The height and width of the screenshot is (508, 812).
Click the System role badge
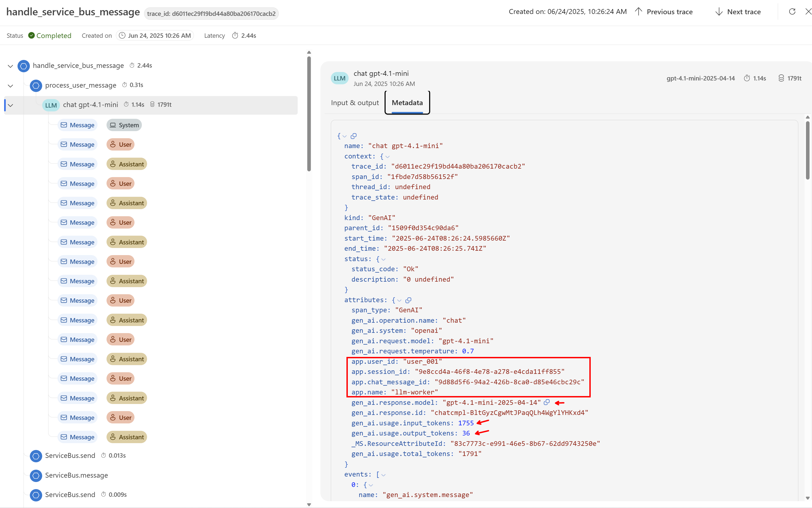[124, 125]
